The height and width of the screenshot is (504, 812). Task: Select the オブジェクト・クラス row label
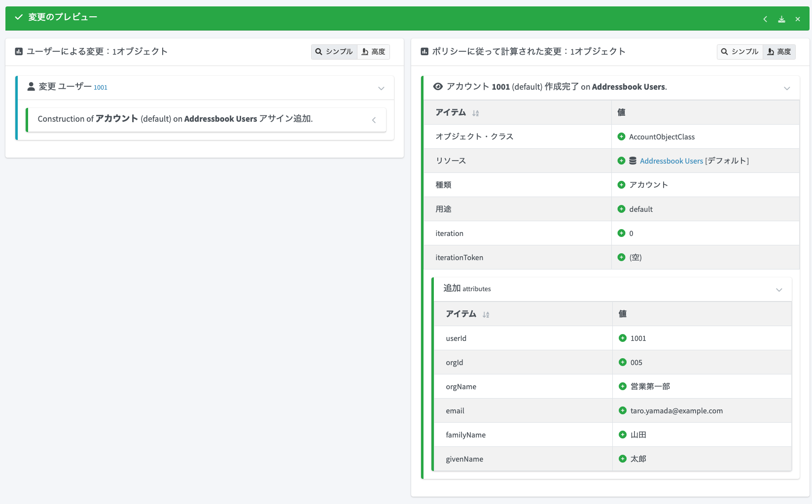(x=474, y=137)
